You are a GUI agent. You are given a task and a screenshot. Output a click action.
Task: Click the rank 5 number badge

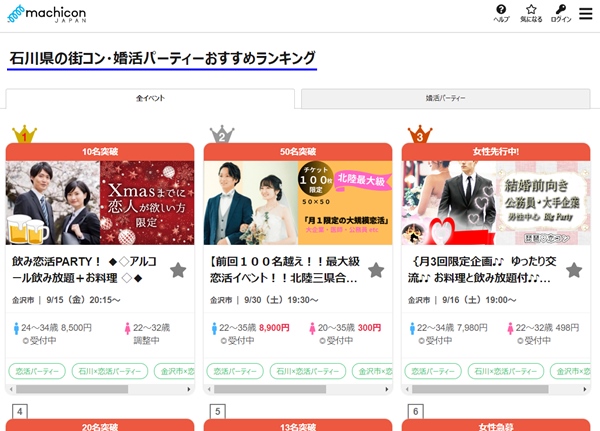pos(218,411)
